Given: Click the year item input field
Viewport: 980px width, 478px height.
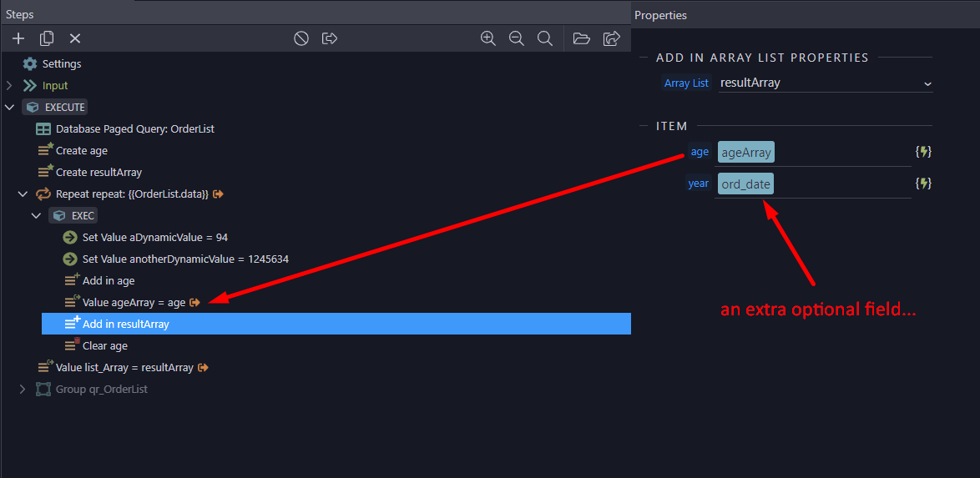Looking at the screenshot, I should pos(814,184).
